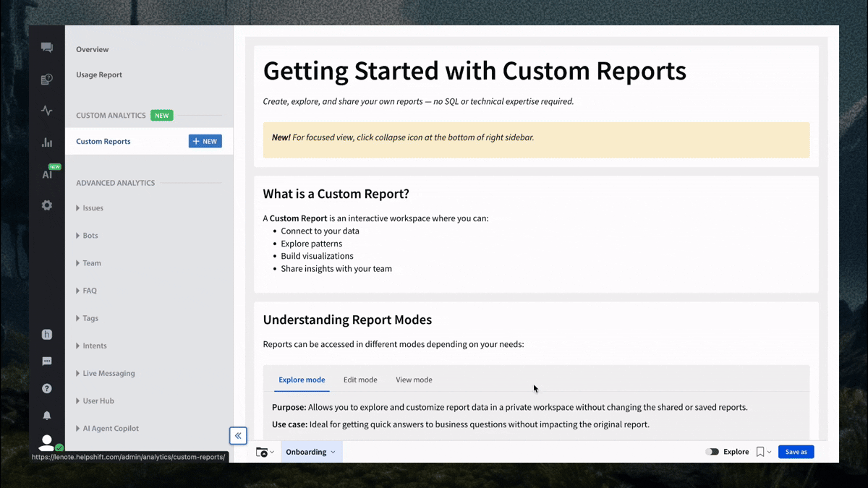Open the bookmark icon dropdown

[x=763, y=452]
